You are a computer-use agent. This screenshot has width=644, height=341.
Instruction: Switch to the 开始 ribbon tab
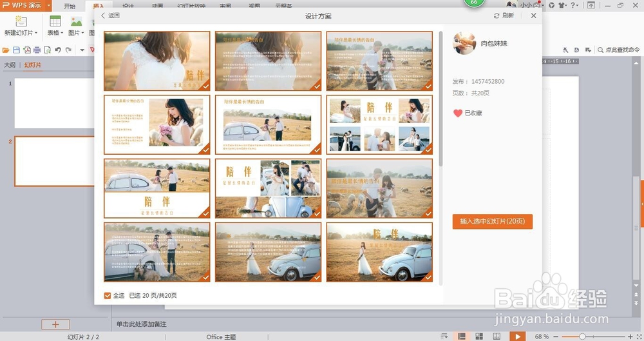[x=70, y=6]
